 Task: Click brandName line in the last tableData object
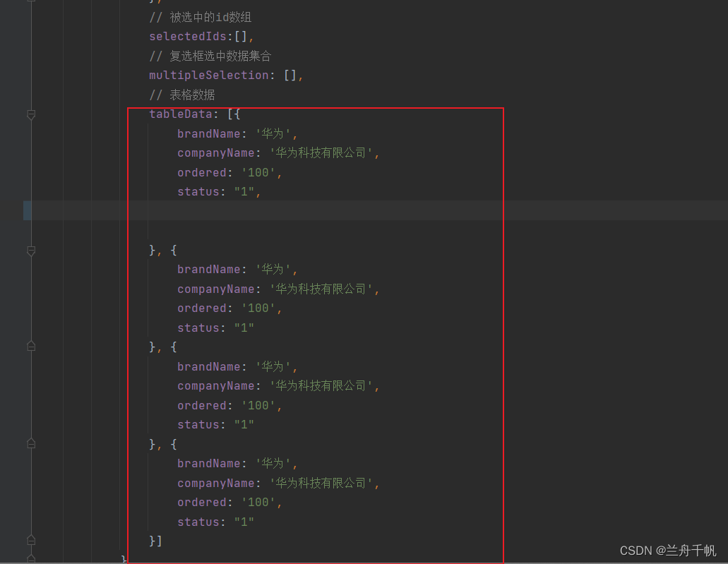click(237, 463)
